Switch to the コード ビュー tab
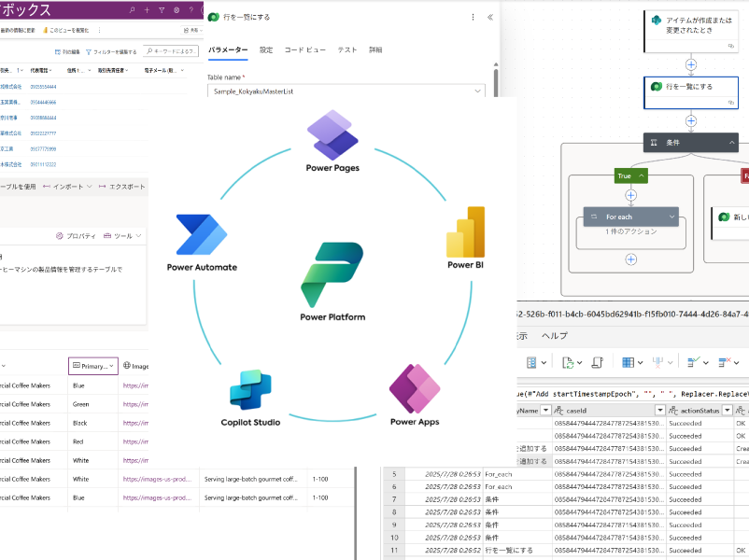Screen dimensions: 749x560 point(305,49)
